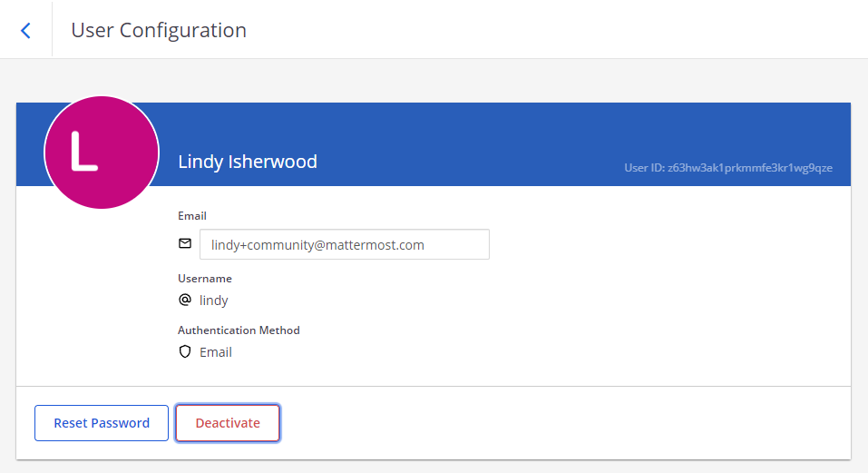Deactivate the user with the red button
Viewport: 868px width, 473px height.
(x=228, y=423)
